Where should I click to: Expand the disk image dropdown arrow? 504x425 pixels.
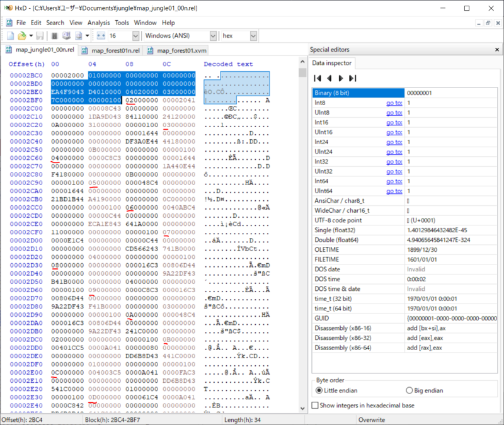pyautogui.click(x=87, y=36)
